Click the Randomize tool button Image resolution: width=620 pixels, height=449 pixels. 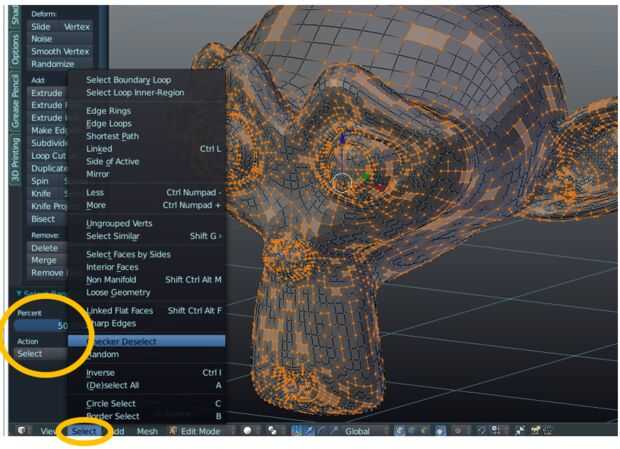tap(60, 64)
